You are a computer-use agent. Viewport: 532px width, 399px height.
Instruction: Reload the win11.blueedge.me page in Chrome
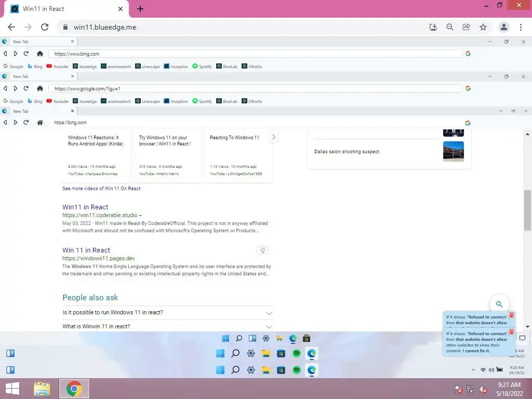tap(45, 27)
